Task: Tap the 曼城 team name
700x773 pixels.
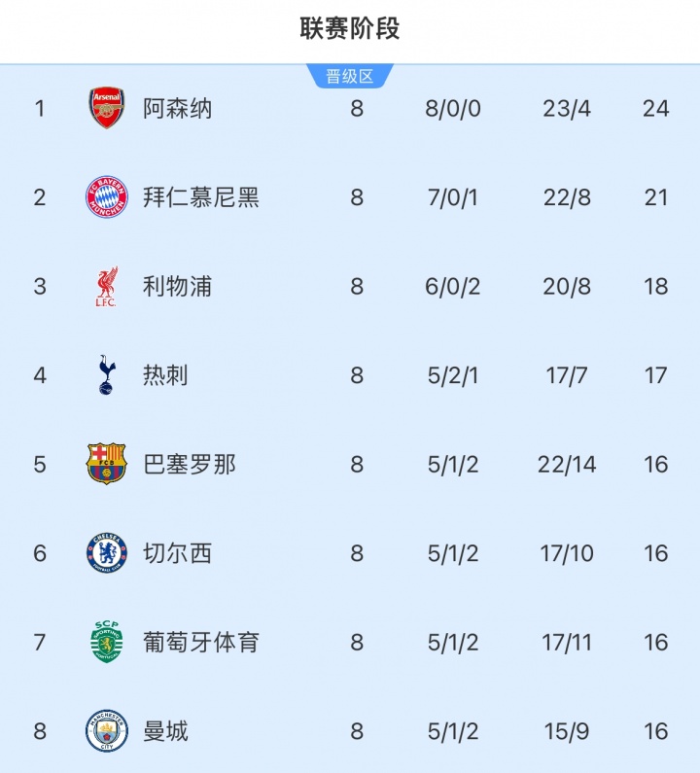Action: (165, 731)
